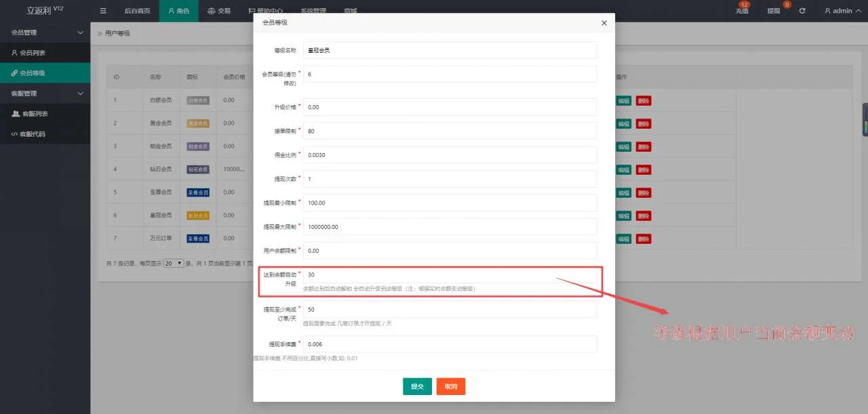
Task: Click the orange 取消 cancel button
Action: click(x=451, y=386)
